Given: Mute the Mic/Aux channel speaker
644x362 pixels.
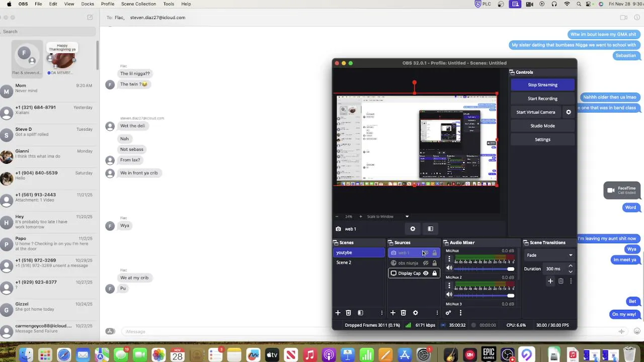Looking at the screenshot, I should pyautogui.click(x=449, y=268).
